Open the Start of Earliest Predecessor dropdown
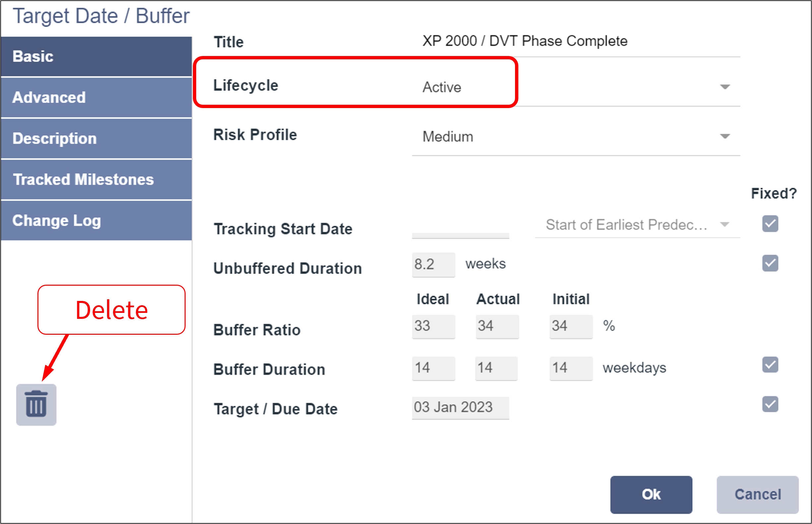This screenshot has width=812, height=524. point(637,225)
